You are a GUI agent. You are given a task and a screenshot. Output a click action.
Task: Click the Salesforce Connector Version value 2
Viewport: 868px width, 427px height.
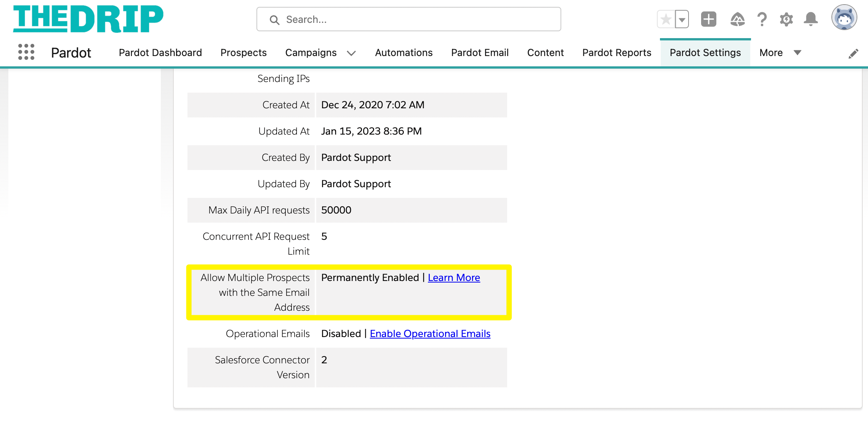tap(324, 360)
